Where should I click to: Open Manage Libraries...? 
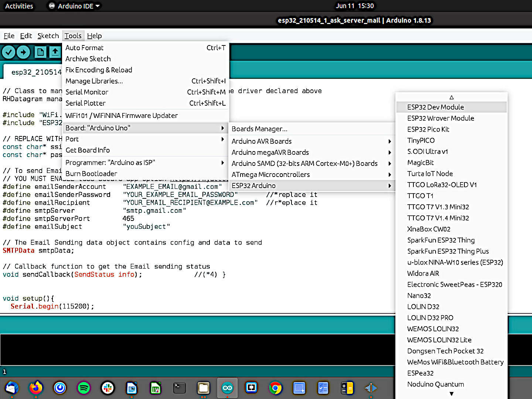[146, 81]
